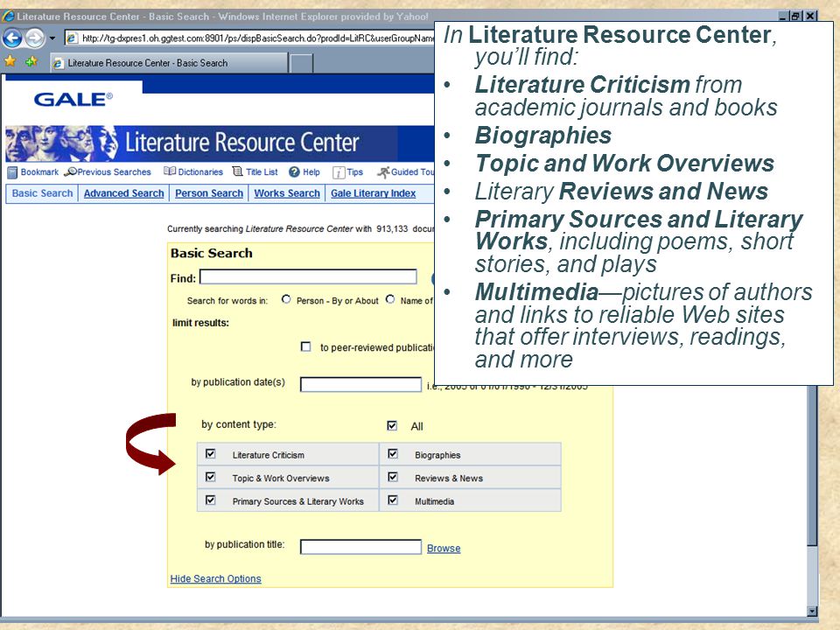Viewport: 840px width, 630px height.
Task: Click the GALE logo
Action: point(73,99)
